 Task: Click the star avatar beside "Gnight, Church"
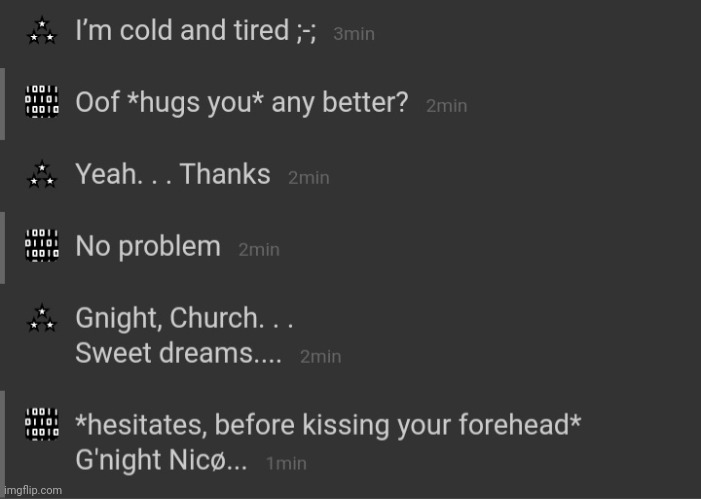[x=42, y=318]
